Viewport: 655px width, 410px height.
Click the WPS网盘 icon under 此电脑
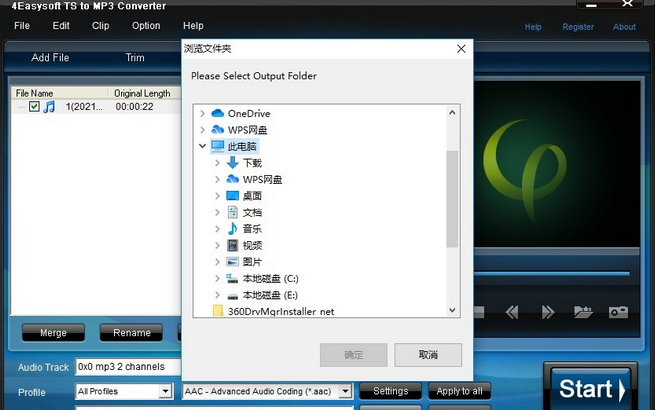(233, 179)
